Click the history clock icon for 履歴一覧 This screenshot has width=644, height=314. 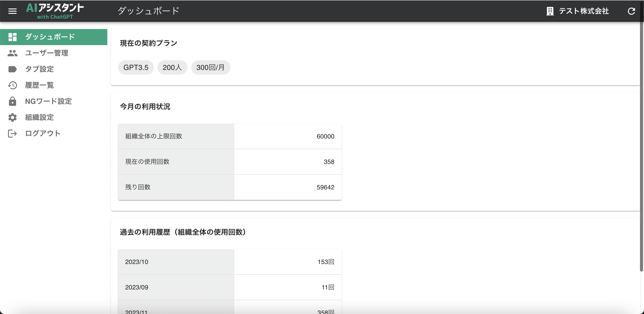(12, 85)
